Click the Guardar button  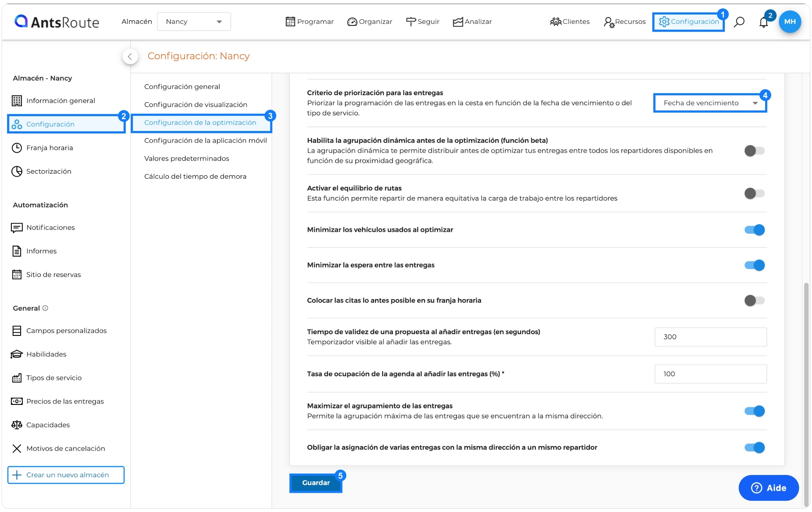tap(316, 483)
